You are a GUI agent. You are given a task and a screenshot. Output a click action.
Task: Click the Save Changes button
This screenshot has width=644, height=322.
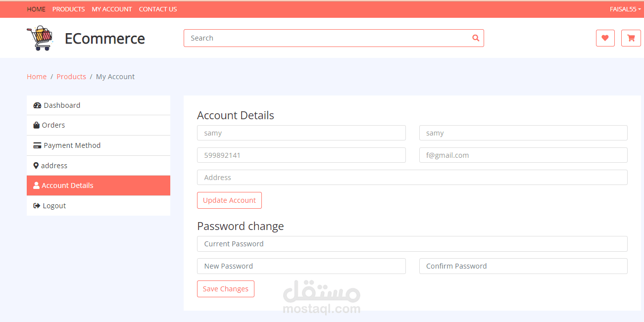pos(226,289)
